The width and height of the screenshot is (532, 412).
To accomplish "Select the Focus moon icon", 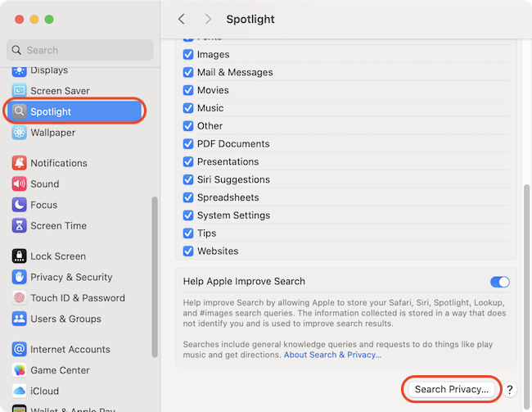I will coord(20,205).
